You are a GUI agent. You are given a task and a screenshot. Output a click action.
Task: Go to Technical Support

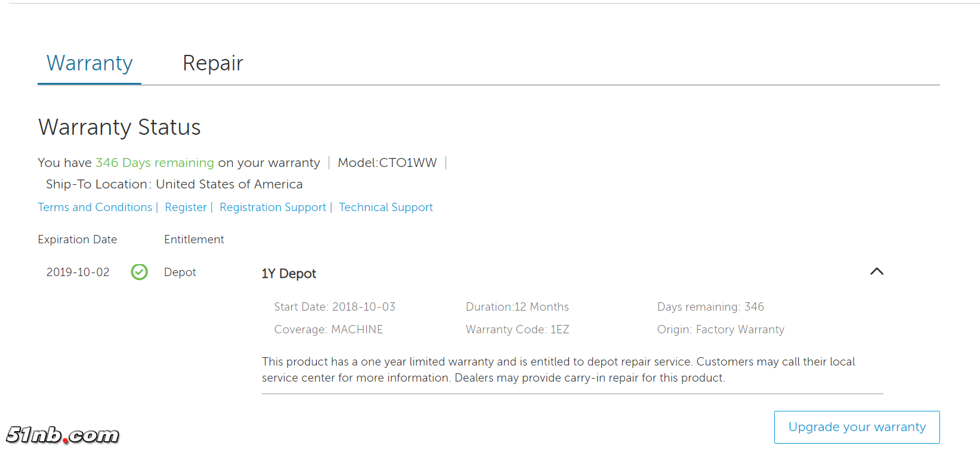pyautogui.click(x=385, y=208)
